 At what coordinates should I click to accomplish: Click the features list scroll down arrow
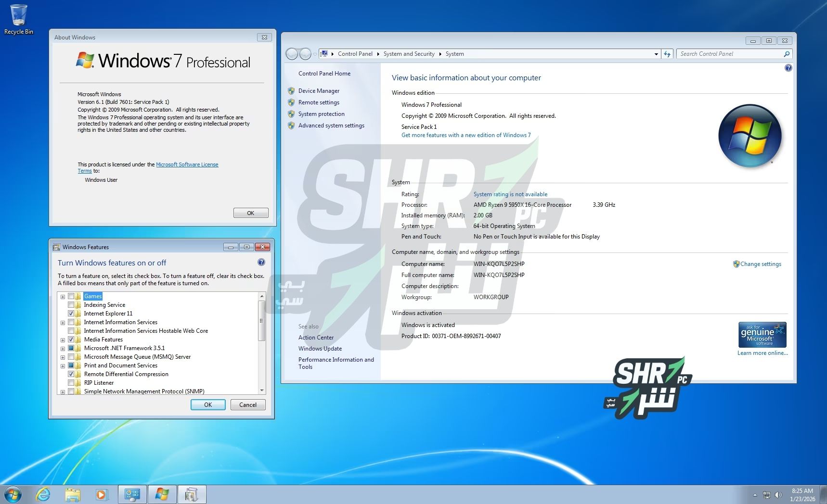pos(262,391)
